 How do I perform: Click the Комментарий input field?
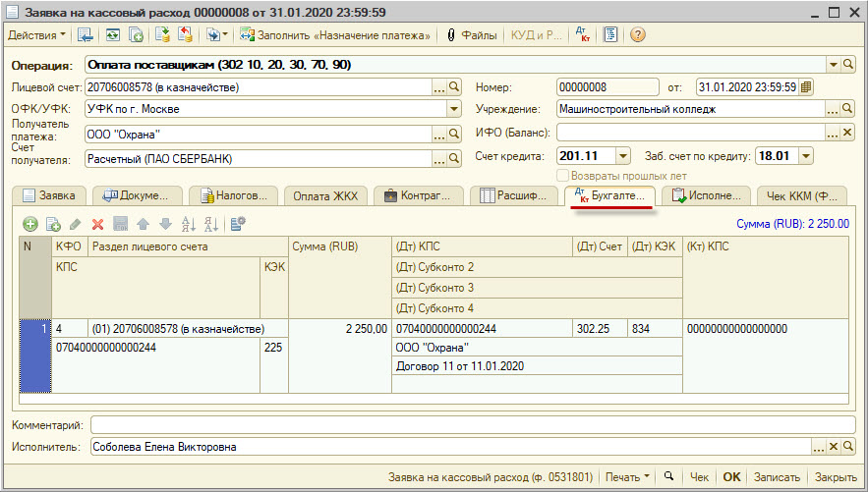coord(473,425)
